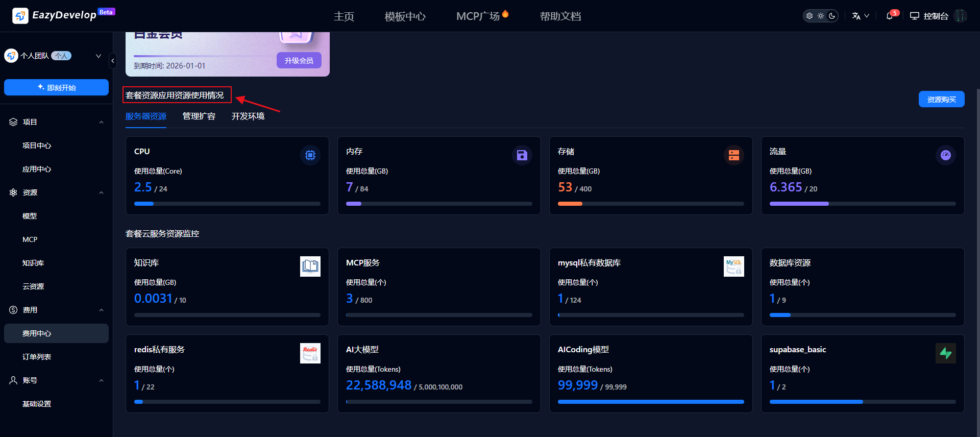This screenshot has height=437, width=980.
Task: Switch to the 管理扩容 tab
Action: [x=199, y=116]
